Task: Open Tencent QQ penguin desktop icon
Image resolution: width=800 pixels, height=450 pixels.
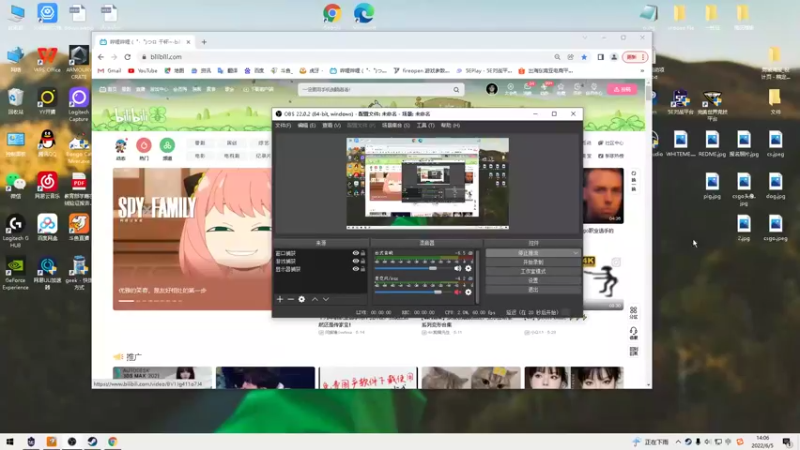Action: click(47, 143)
